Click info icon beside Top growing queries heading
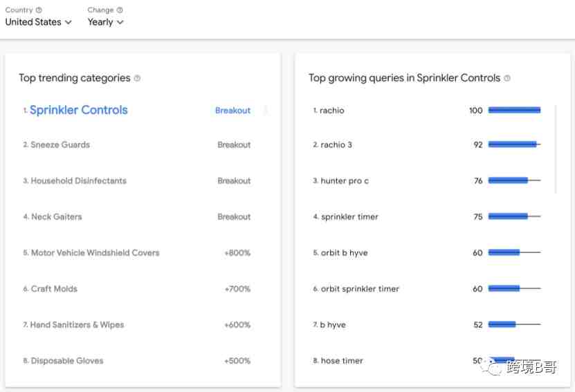575x392 pixels. coord(507,78)
